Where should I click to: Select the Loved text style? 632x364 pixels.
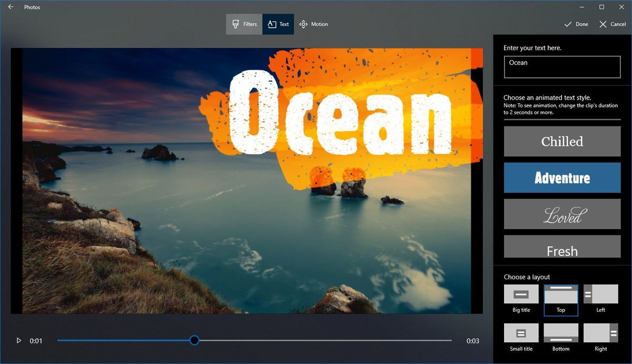[562, 213]
